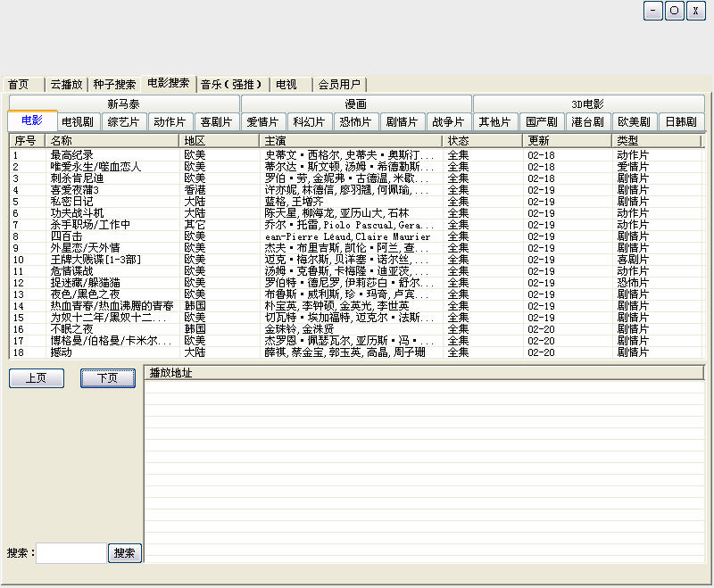Image resolution: width=714 pixels, height=588 pixels.
Task: Open the 日韩剧 category tab
Action: [681, 122]
